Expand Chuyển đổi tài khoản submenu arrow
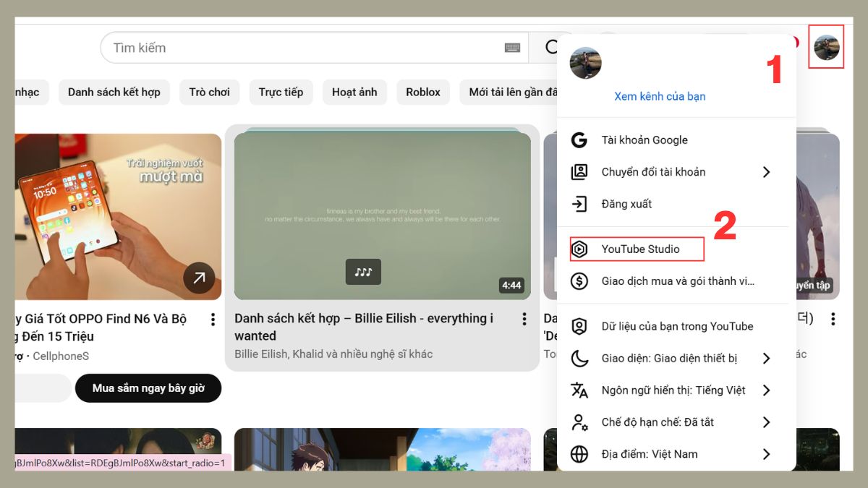 click(766, 172)
